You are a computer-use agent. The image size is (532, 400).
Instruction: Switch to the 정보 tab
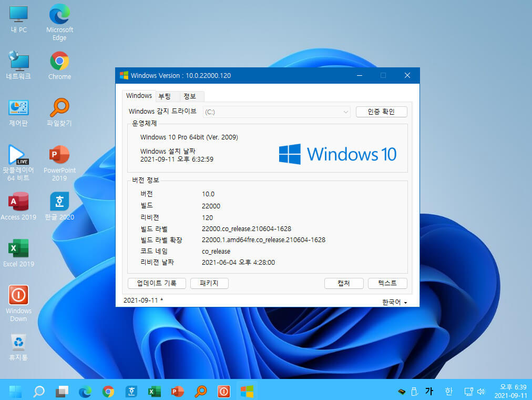[x=190, y=96]
